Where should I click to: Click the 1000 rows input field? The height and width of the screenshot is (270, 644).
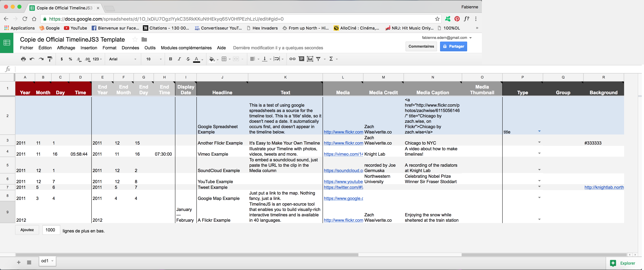(x=51, y=230)
